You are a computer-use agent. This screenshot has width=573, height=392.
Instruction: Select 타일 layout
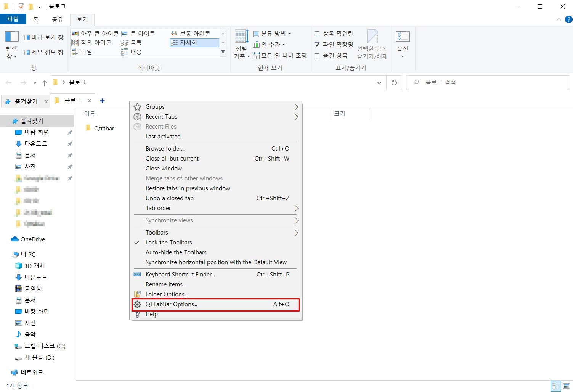click(82, 52)
